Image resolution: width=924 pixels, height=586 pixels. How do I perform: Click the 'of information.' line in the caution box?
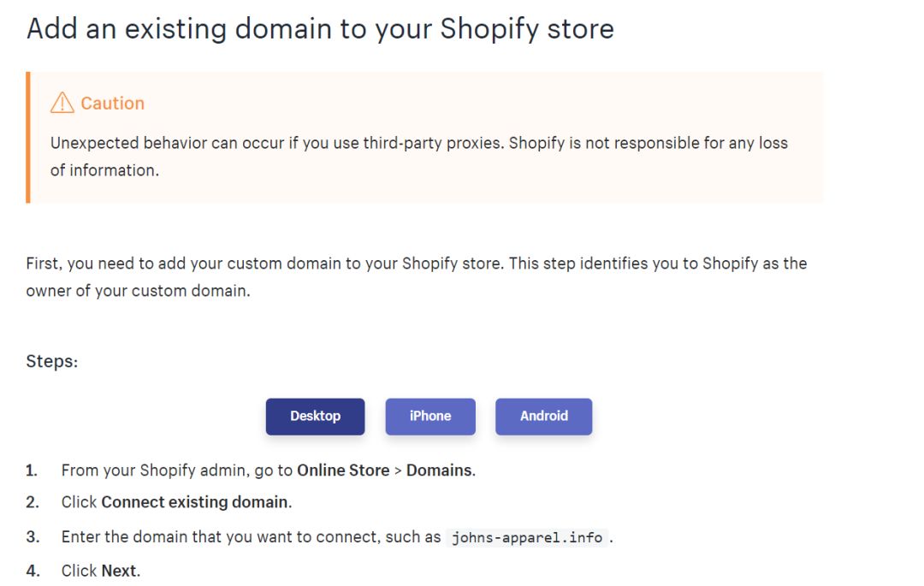click(104, 170)
